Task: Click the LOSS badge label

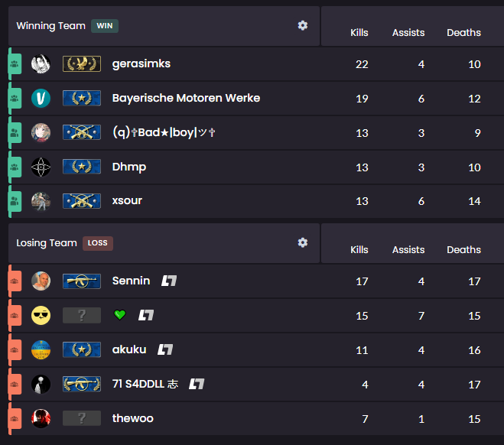Action: 98,243
